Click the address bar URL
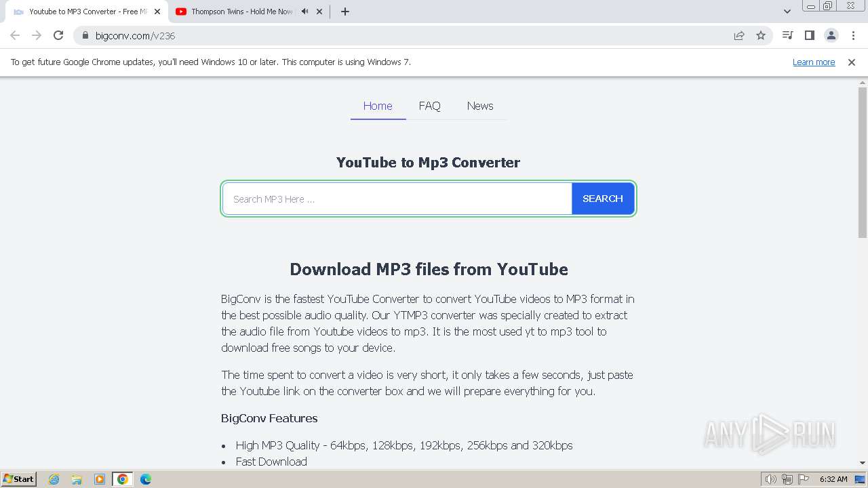This screenshot has width=868, height=488. (x=135, y=36)
